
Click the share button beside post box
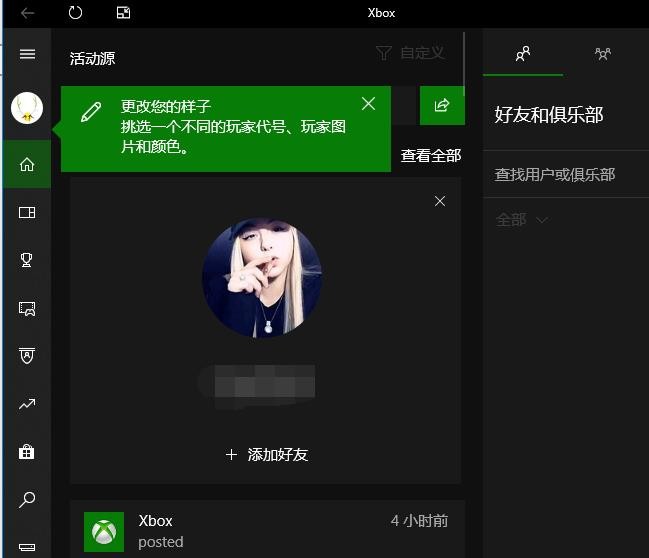click(x=441, y=105)
